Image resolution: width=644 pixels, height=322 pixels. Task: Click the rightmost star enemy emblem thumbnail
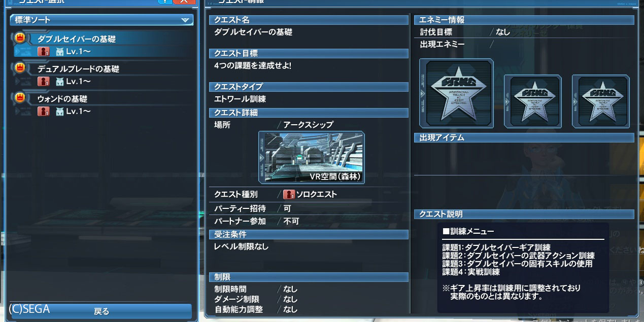tap(601, 101)
